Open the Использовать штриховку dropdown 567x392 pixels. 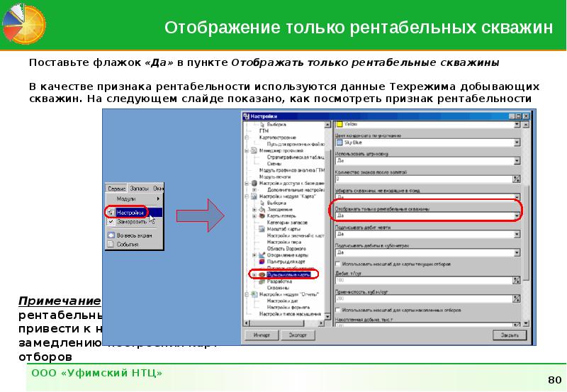pyautogui.click(x=517, y=161)
